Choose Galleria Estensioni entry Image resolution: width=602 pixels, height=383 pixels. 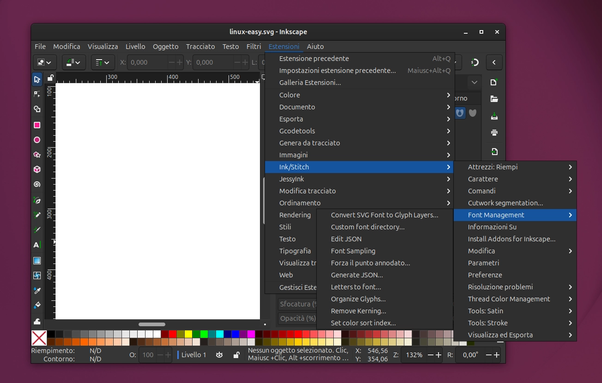point(360,83)
